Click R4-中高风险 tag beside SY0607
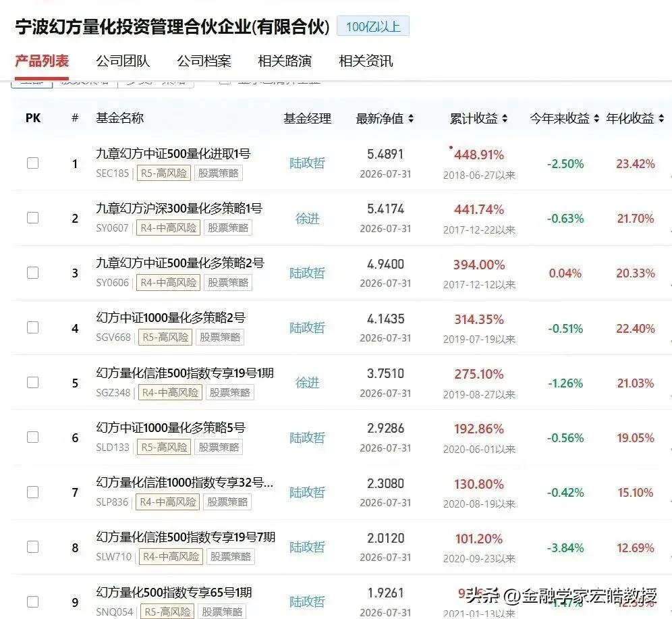The image size is (672, 619). click(168, 228)
